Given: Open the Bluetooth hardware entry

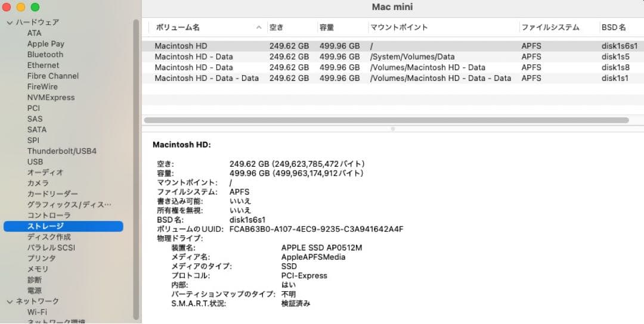Looking at the screenshot, I should coord(45,55).
